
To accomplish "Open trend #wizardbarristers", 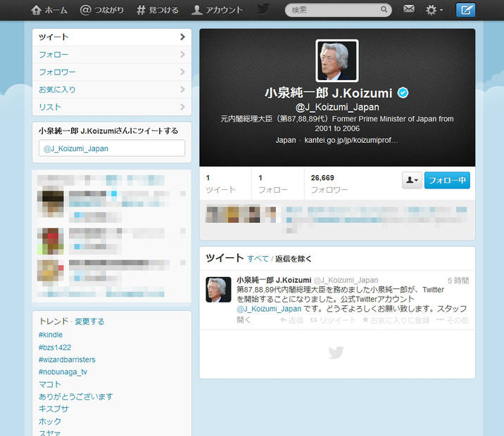I will click(67, 359).
